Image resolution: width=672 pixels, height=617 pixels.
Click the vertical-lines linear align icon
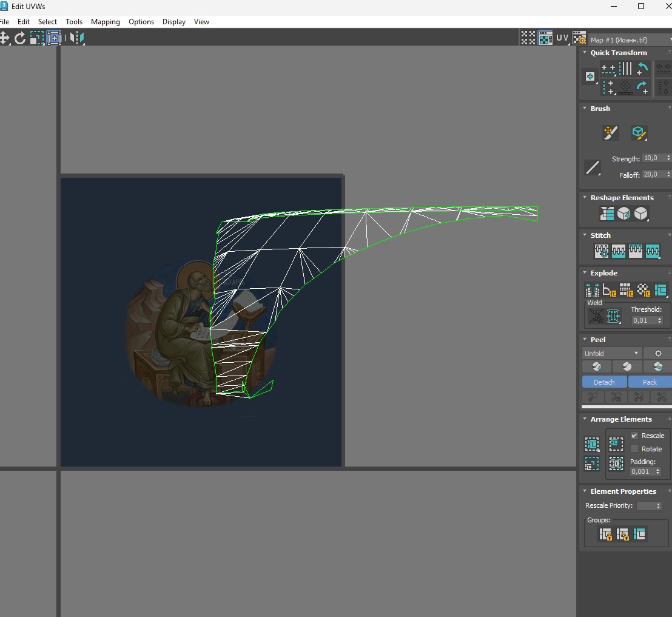tap(625, 69)
